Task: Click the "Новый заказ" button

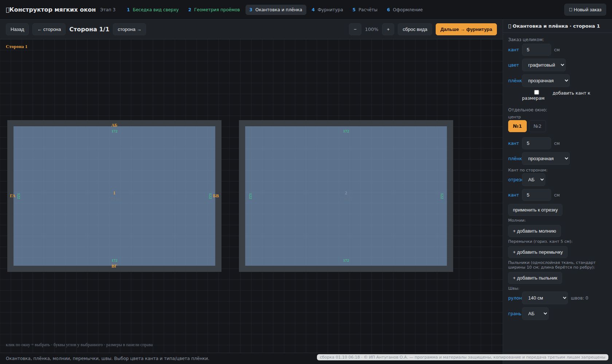Action: tap(585, 10)
